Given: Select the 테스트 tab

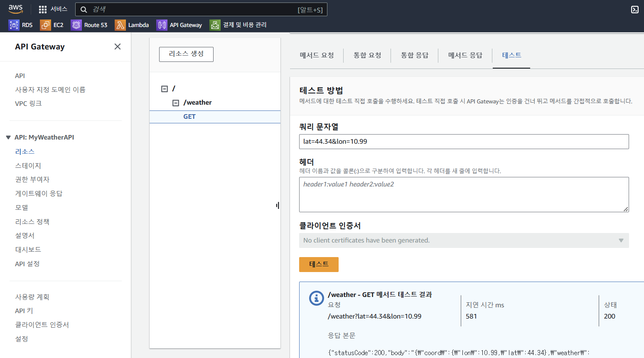Looking at the screenshot, I should click(x=511, y=55).
